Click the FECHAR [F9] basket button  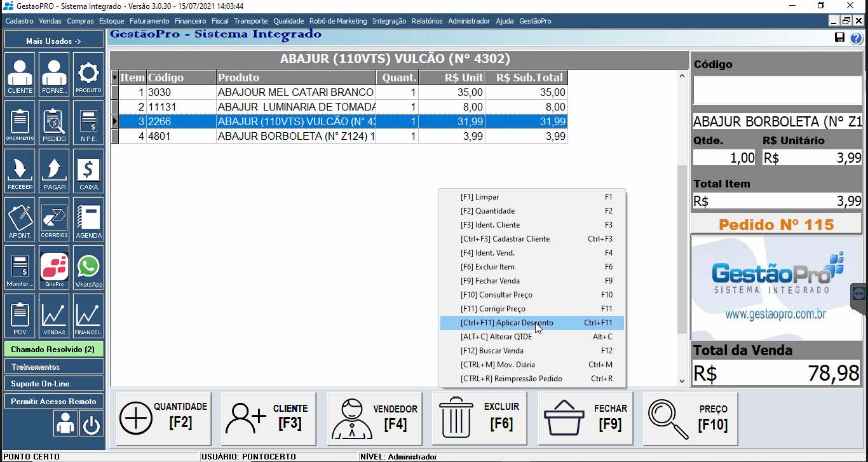[586, 419]
